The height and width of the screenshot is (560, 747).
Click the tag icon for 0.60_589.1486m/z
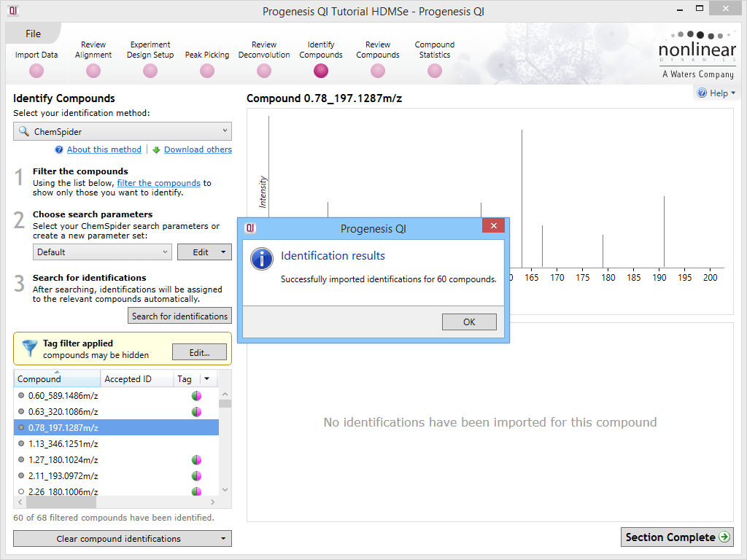click(196, 396)
